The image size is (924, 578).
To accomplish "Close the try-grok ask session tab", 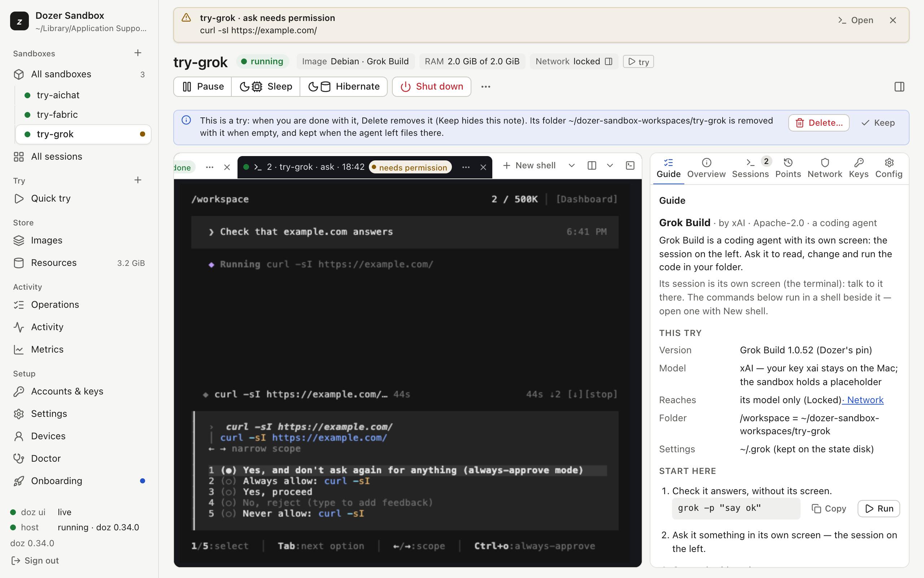I will click(483, 167).
